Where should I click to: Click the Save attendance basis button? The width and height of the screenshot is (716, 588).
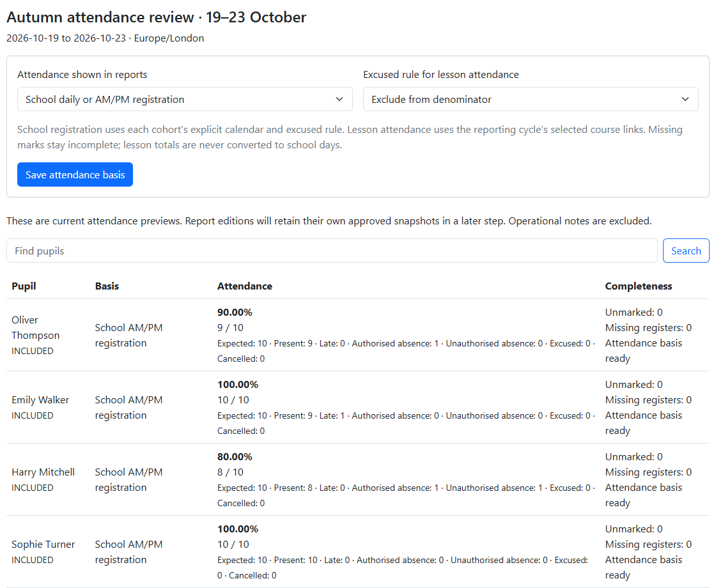pyautogui.click(x=75, y=174)
